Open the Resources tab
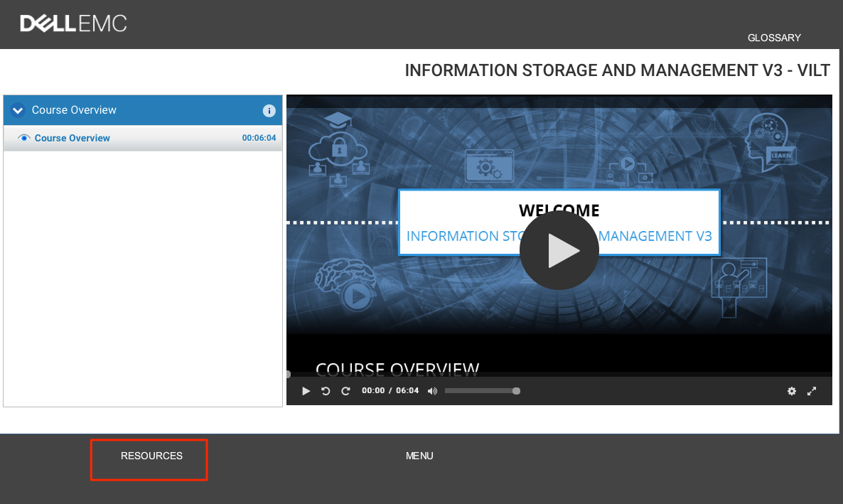 [151, 456]
